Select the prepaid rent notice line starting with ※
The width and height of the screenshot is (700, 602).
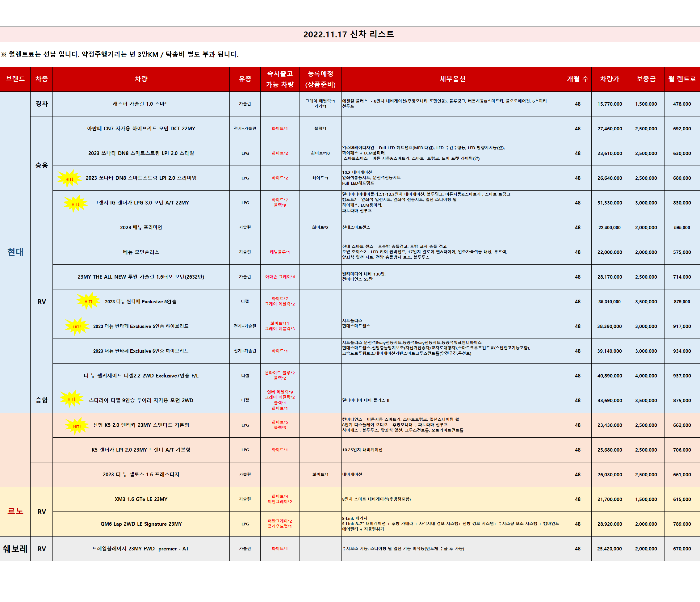120,54
